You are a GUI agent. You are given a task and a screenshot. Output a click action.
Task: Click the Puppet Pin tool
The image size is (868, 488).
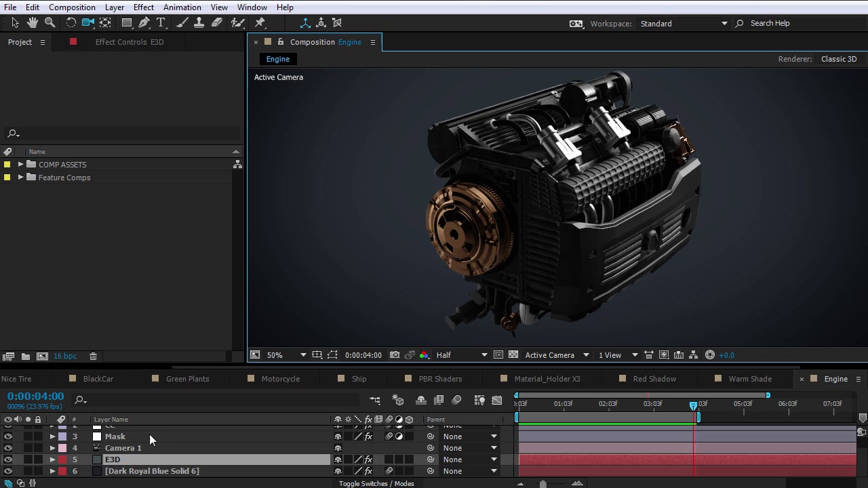click(x=260, y=22)
